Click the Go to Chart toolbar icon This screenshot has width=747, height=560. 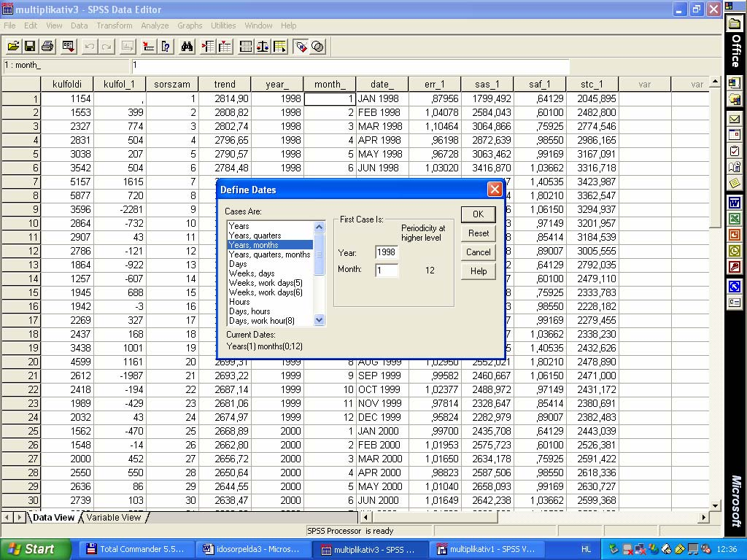tap(127, 46)
